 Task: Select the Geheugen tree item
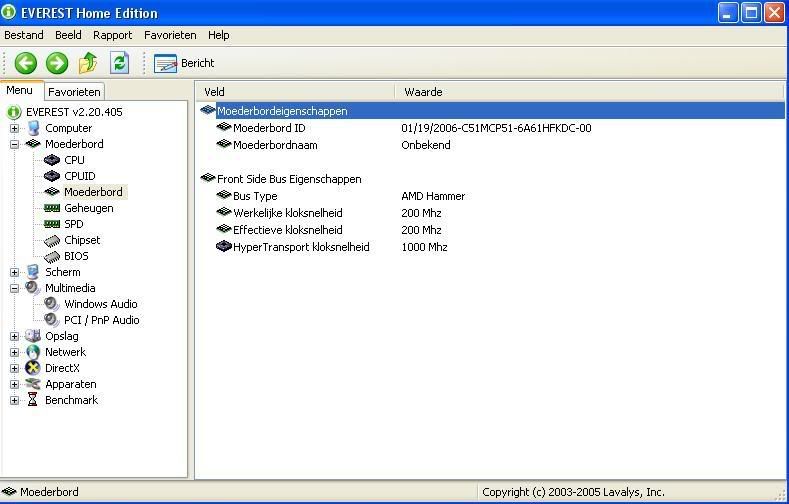(89, 208)
